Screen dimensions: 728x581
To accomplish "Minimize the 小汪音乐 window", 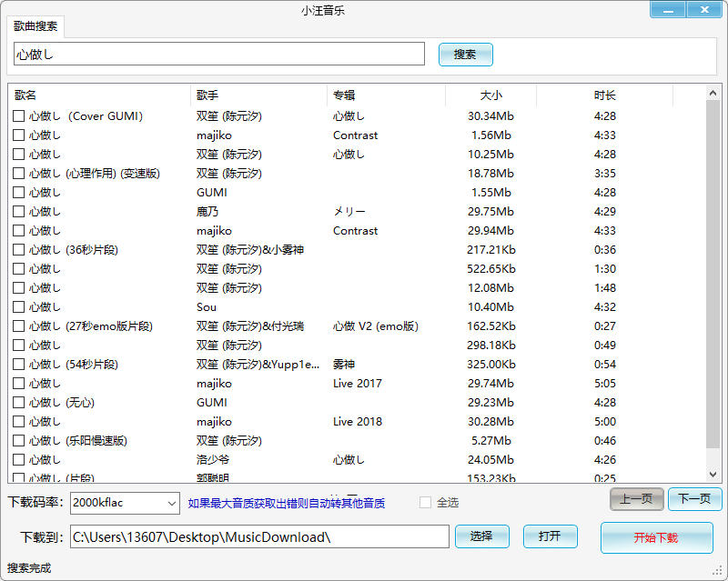I will [x=668, y=10].
